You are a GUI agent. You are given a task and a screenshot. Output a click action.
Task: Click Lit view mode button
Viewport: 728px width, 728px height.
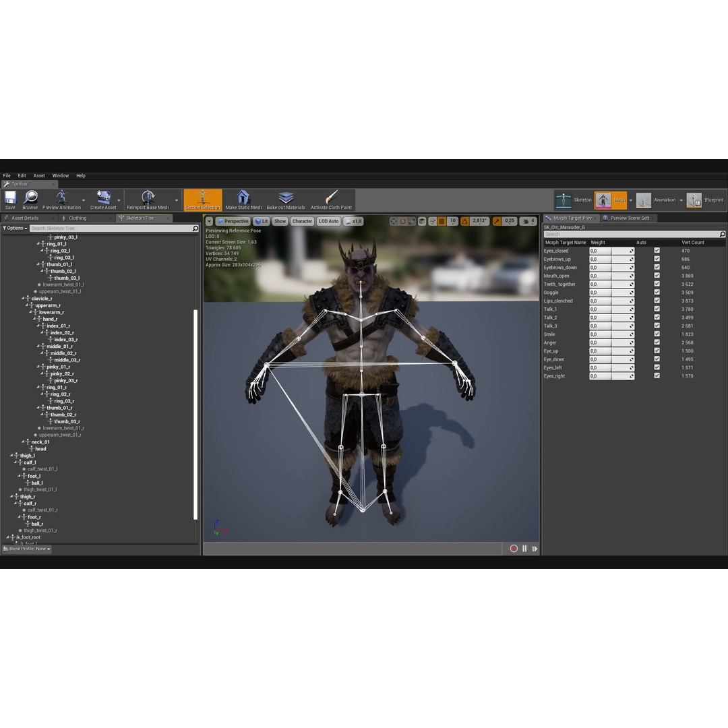(262, 222)
